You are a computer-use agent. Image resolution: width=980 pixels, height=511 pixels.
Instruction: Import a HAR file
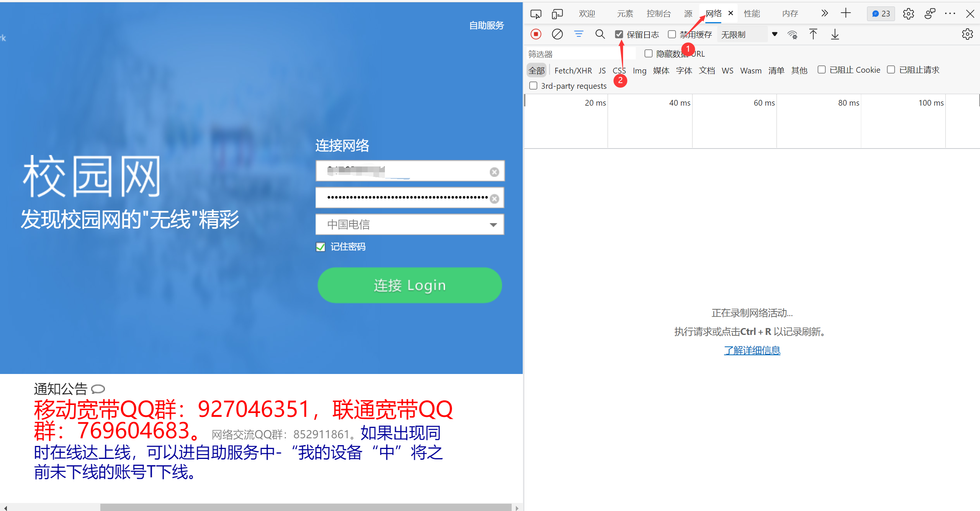pyautogui.click(x=814, y=34)
